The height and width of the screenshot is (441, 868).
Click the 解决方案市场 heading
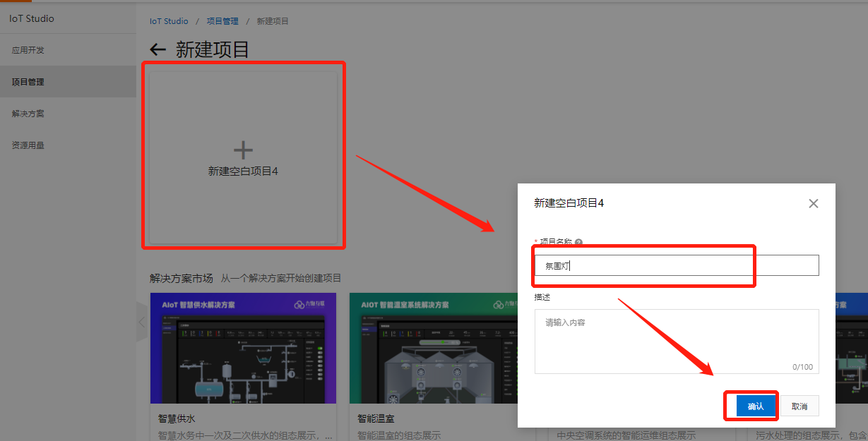point(182,278)
